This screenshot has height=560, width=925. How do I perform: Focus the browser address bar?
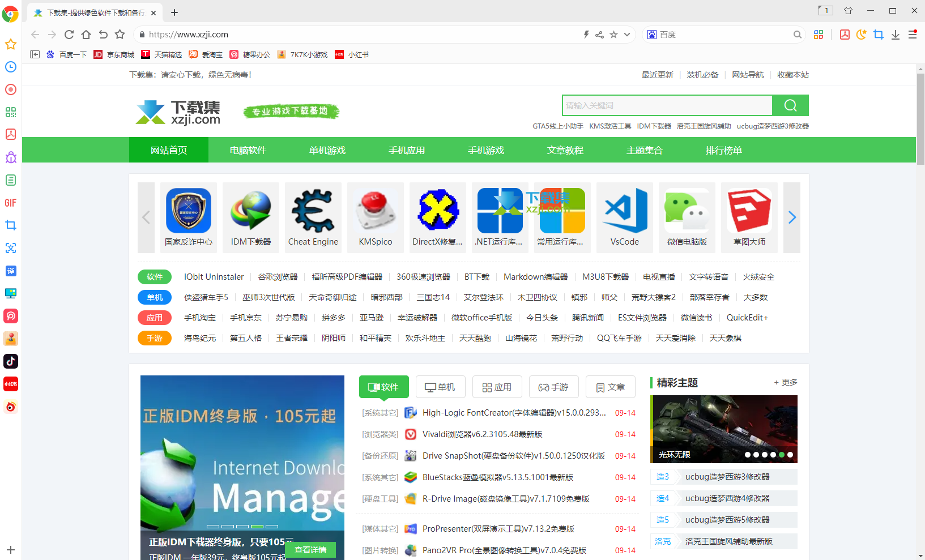coord(363,35)
